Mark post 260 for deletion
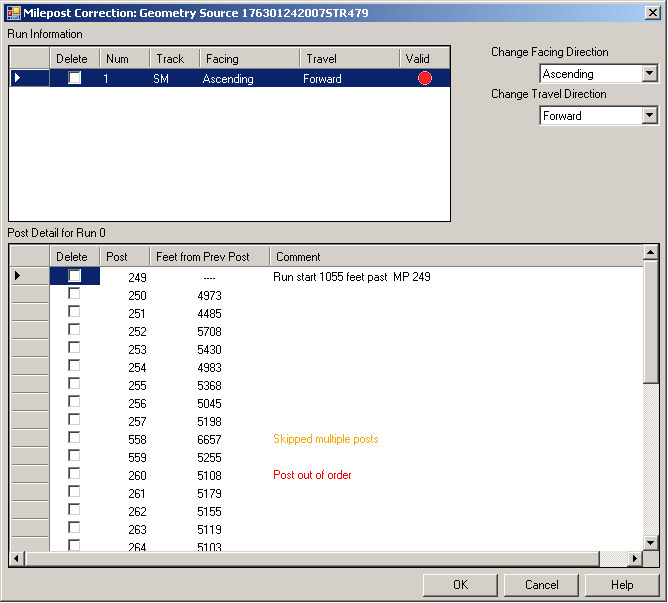 [74, 474]
